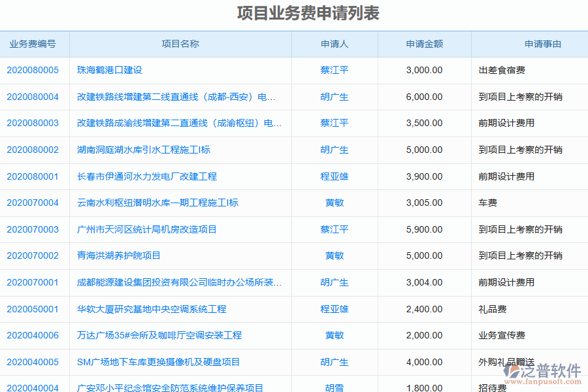Viewport: 588px width, 392px height.
Task: Open record 2020050001 for 华软大厦 project
Action: (33, 309)
